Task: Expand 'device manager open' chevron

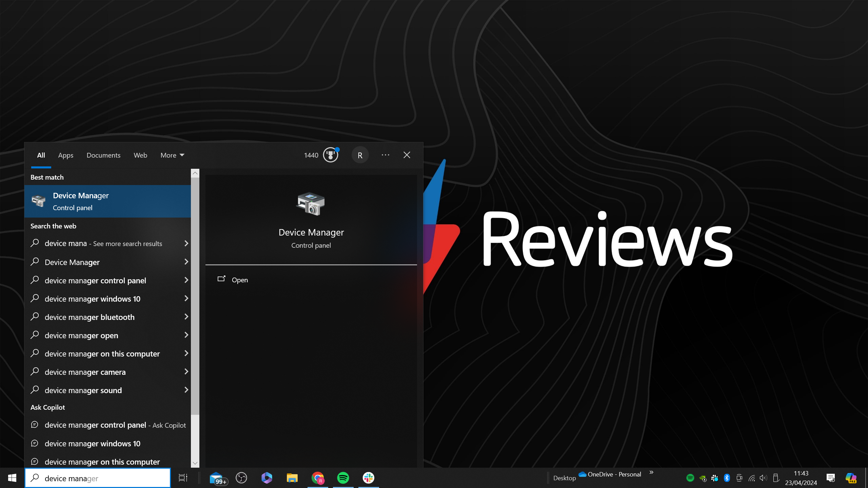Action: point(186,335)
